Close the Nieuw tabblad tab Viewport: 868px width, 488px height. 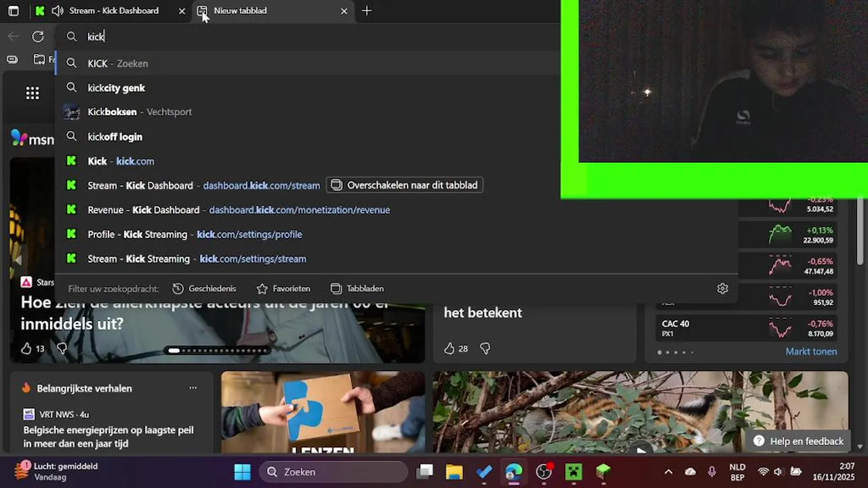click(x=344, y=11)
